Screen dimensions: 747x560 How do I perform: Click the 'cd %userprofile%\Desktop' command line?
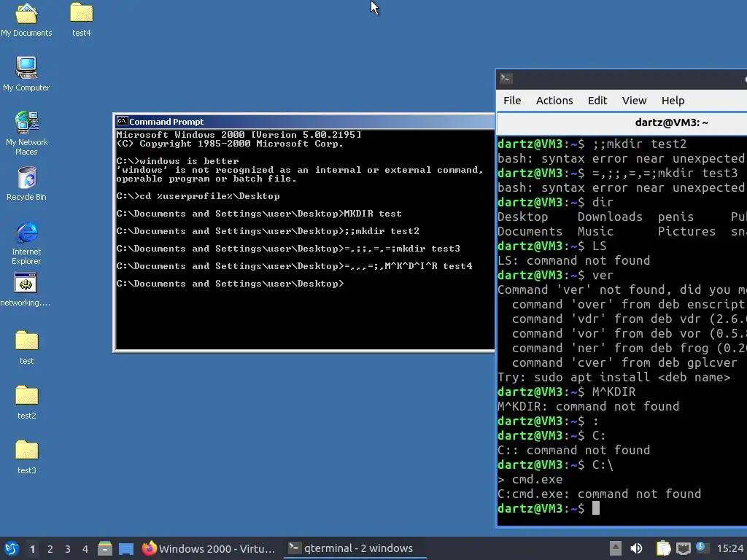tap(198, 196)
